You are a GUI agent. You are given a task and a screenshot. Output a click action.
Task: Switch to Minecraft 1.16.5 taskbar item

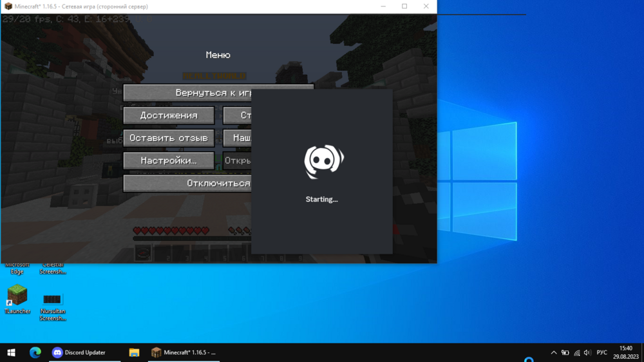coord(184,352)
